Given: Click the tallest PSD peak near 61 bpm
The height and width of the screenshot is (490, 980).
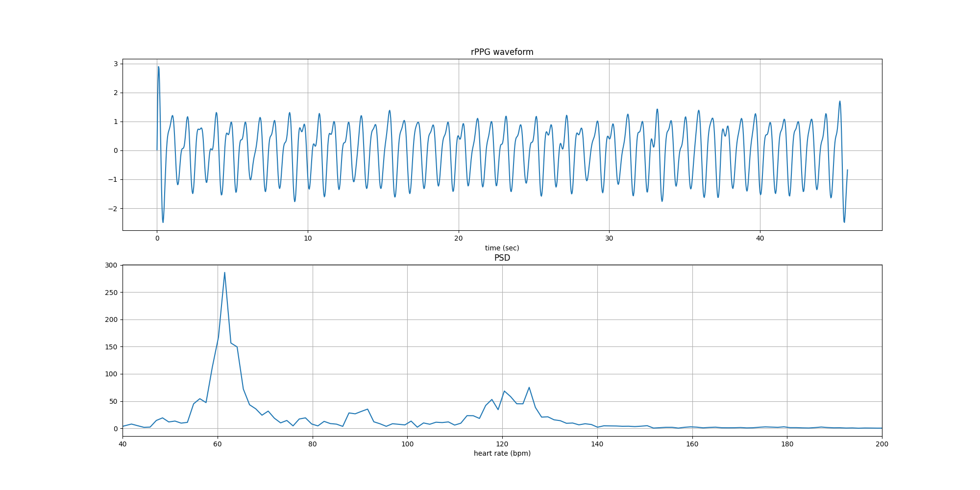Looking at the screenshot, I should [224, 273].
